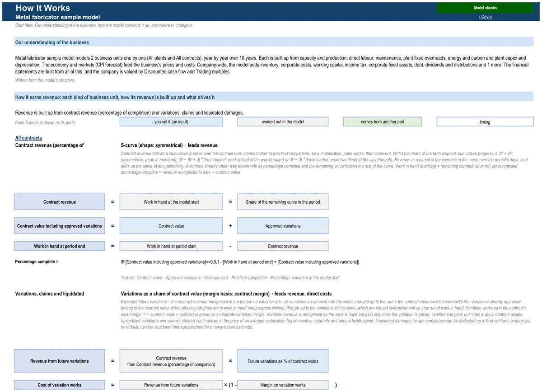Select the 'Work in hand at period start' box
542x392 pixels.
[171, 246]
